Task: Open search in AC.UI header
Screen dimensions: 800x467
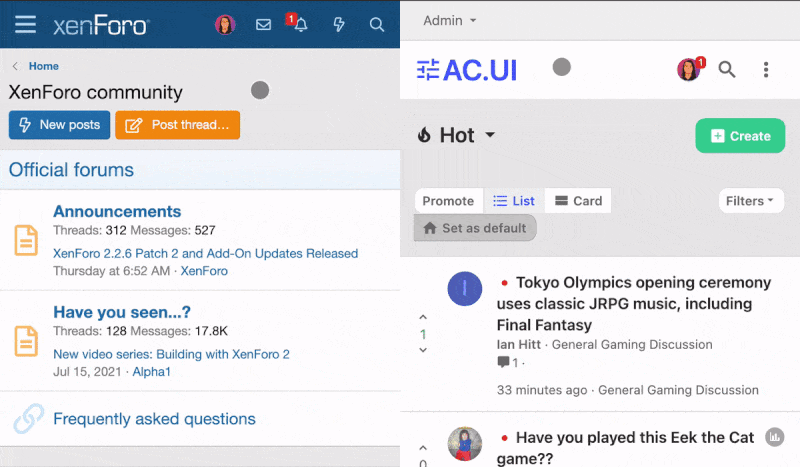Action: click(727, 69)
